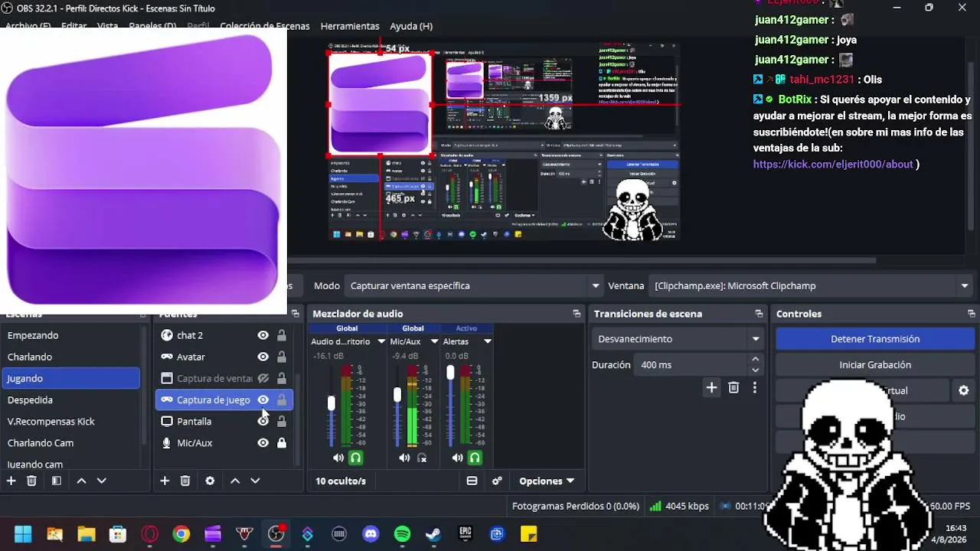Toggle desktop audio monitoring headphones
Viewport: 980px width, 551px height.
tap(355, 458)
